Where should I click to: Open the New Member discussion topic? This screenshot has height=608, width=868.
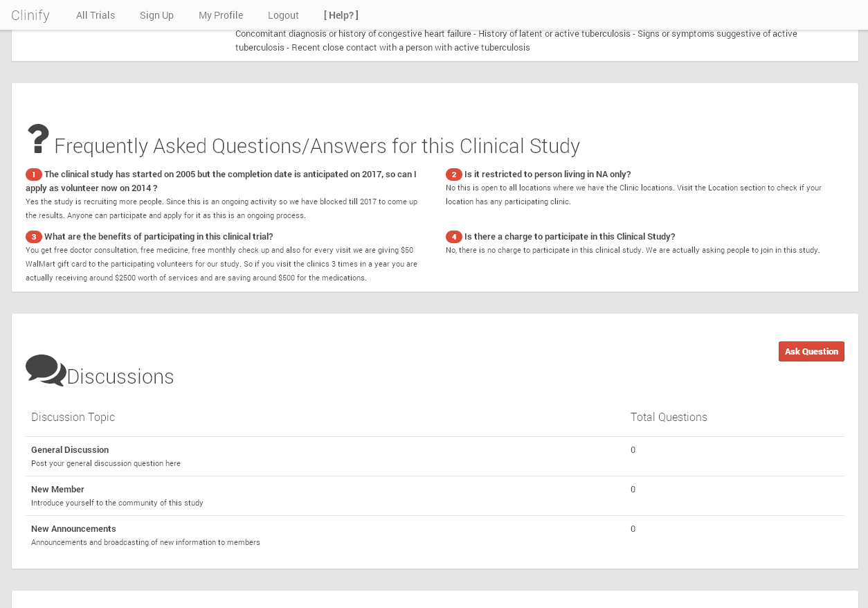pos(57,489)
